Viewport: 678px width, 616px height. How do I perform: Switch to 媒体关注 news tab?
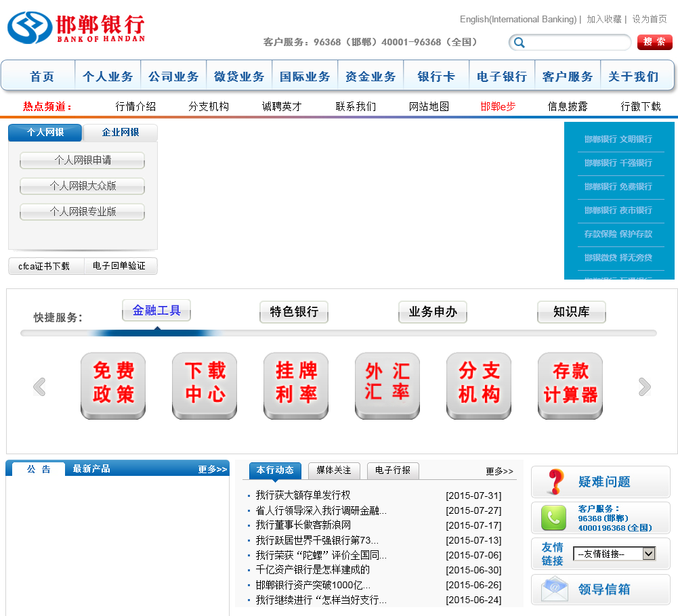(x=334, y=470)
